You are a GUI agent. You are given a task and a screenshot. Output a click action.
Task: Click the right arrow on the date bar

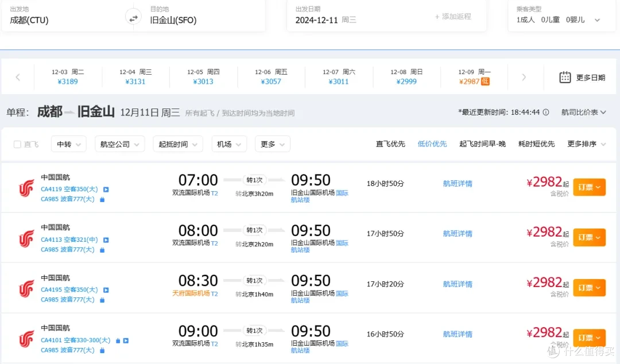524,76
